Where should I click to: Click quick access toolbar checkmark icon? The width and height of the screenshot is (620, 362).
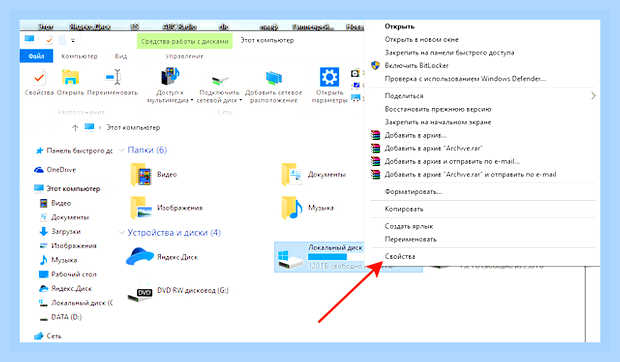[49, 40]
